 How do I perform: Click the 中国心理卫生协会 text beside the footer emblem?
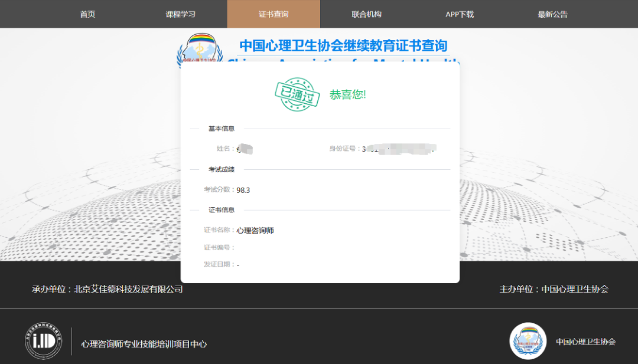tap(586, 342)
